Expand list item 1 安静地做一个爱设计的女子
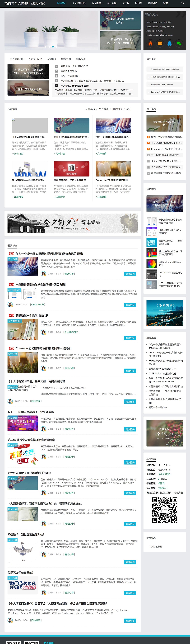 [74, 66]
